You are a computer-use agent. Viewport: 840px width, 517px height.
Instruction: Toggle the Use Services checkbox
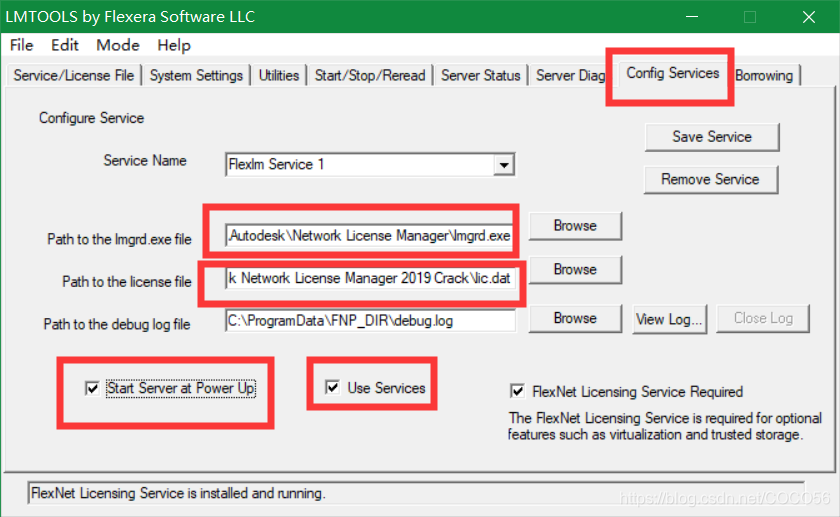coord(333,388)
